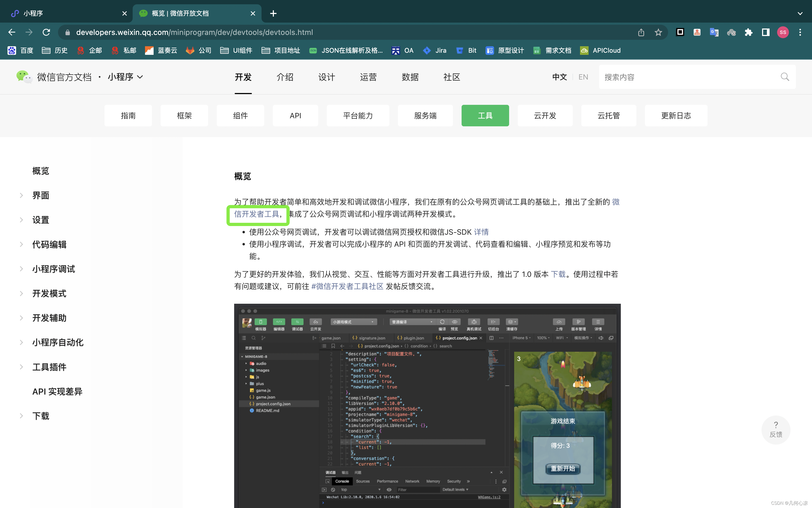812x508 pixels.
Task: Open the devtools screenshot image
Action: 427,406
